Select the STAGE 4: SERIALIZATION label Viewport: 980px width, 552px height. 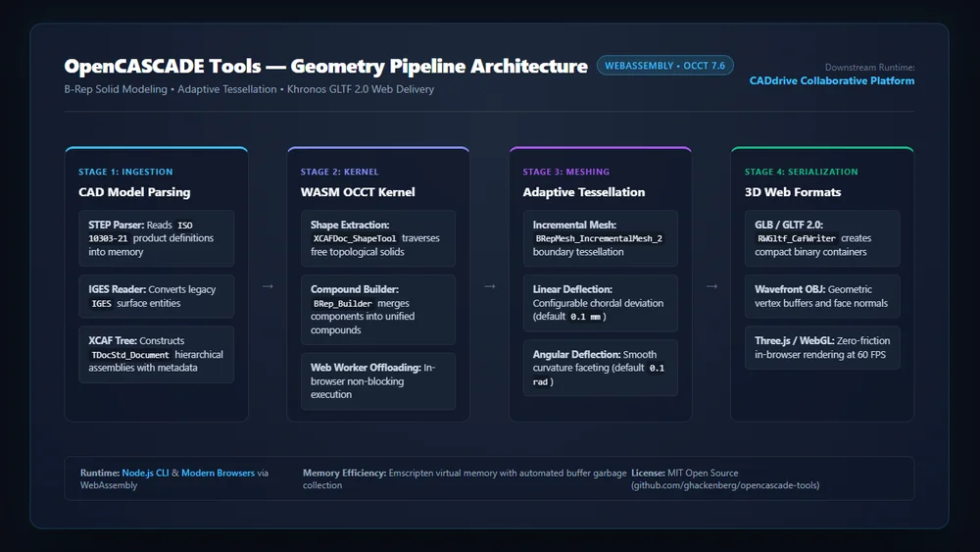pos(802,172)
